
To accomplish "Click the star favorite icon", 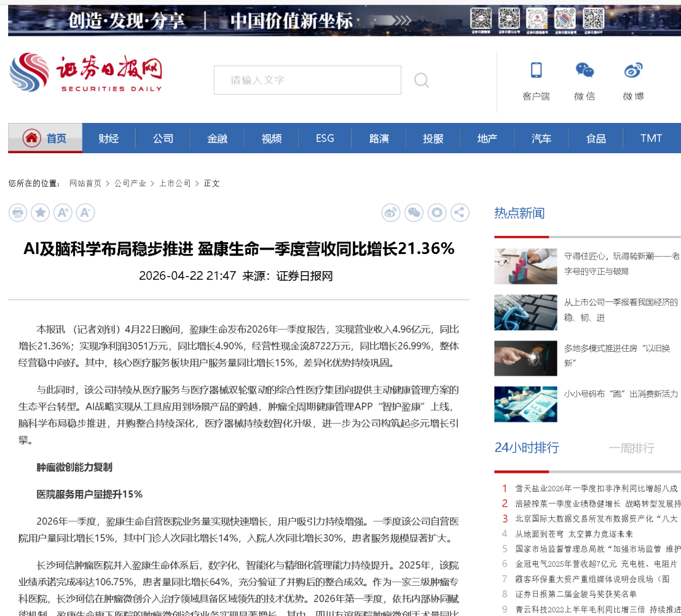I will click(x=40, y=213).
